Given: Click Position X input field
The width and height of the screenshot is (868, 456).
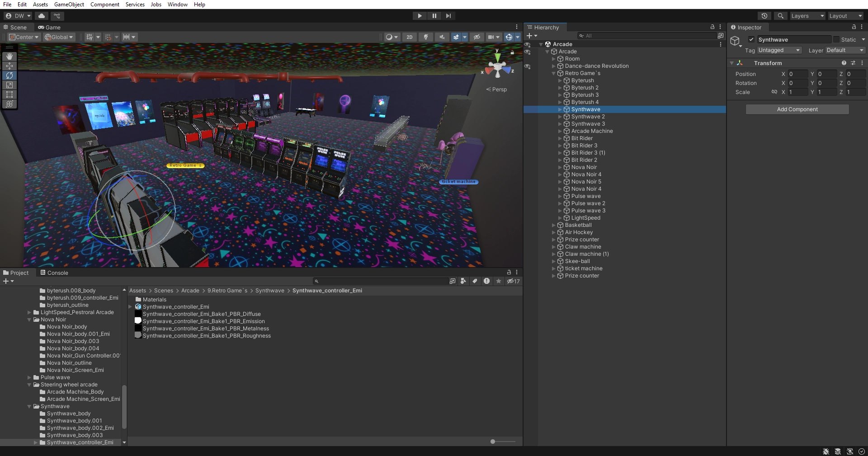Looking at the screenshot, I should [x=797, y=74].
